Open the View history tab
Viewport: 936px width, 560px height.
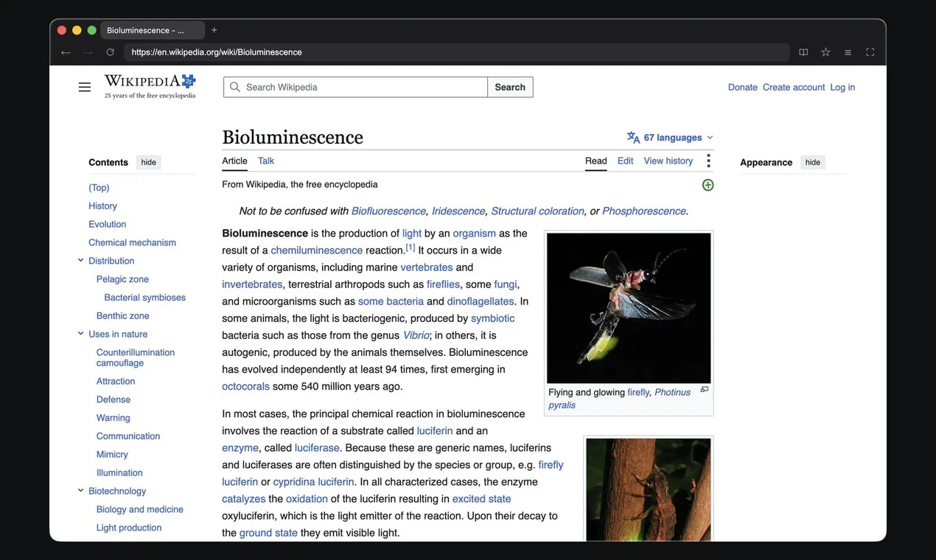coord(668,161)
